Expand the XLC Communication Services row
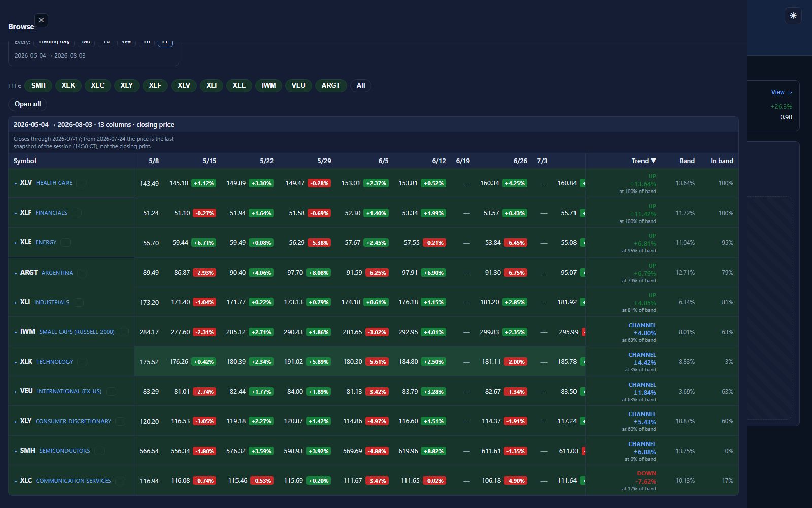Image resolution: width=812 pixels, height=508 pixels. tap(16, 481)
